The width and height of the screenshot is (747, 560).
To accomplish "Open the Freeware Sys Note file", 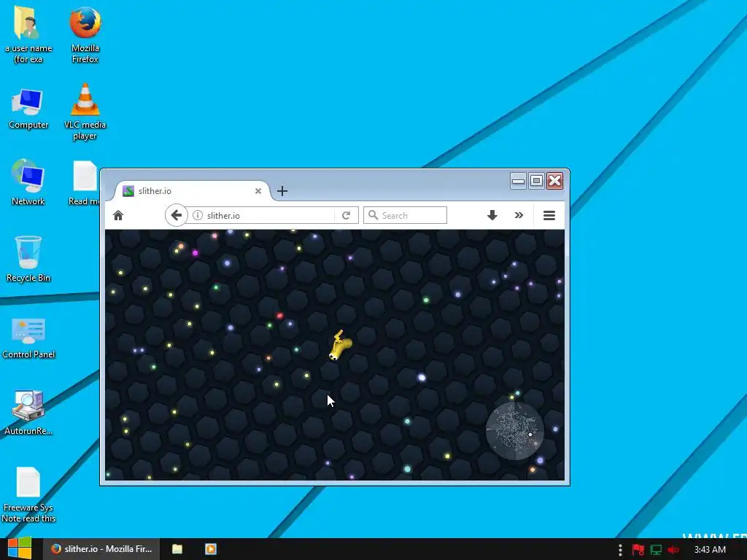I will tap(28, 495).
